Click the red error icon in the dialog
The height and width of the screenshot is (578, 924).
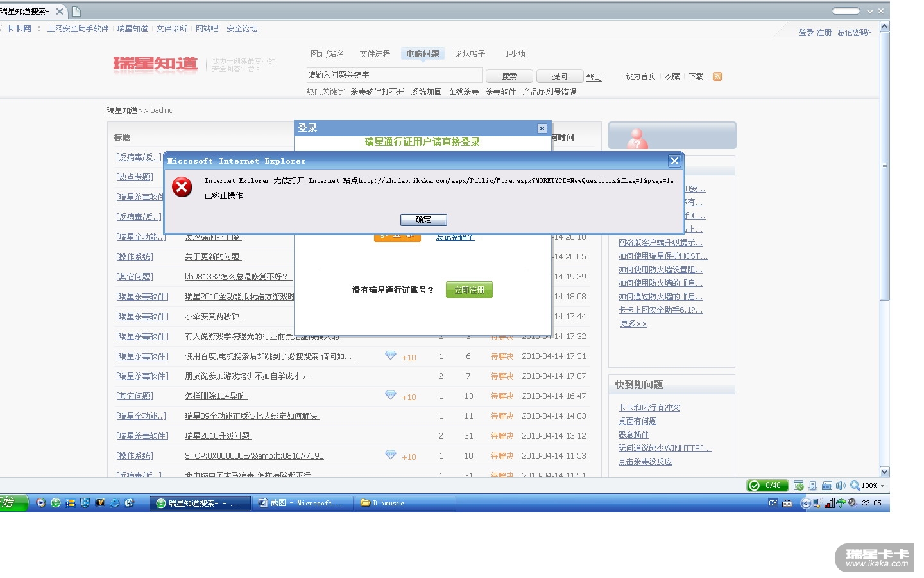coord(182,187)
